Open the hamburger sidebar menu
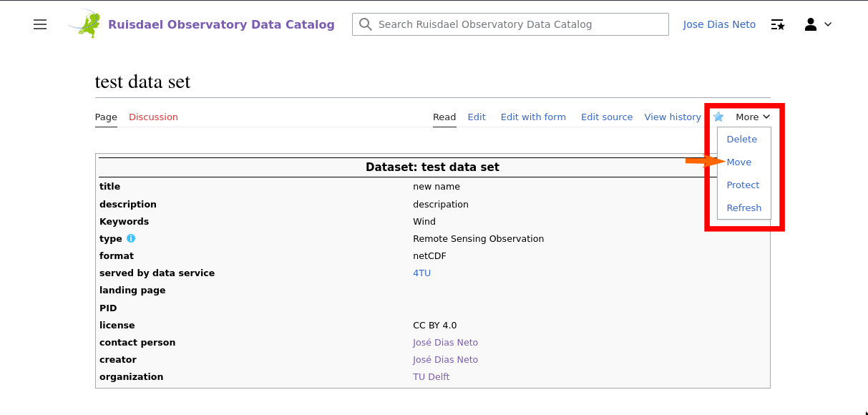Screen dimensions: 868x415 (40, 24)
